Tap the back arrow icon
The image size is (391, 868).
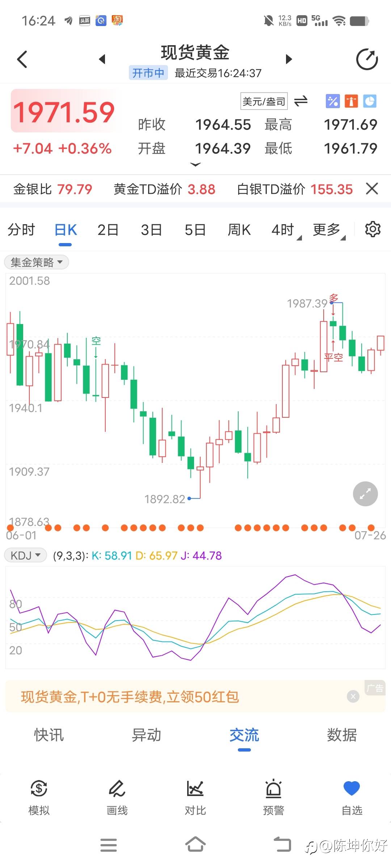coord(22,59)
